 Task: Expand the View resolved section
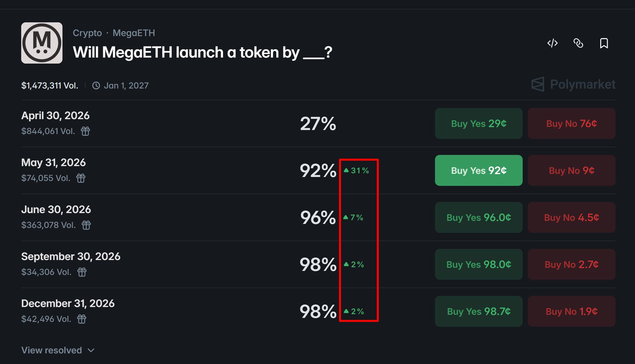coord(58,350)
